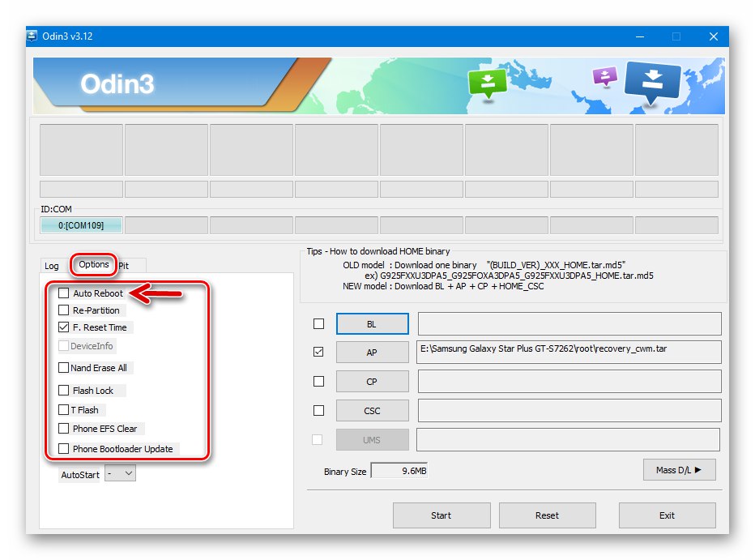The width and height of the screenshot is (755, 560).
Task: Enable the Auto Reboot checkbox
Action: pos(63,293)
